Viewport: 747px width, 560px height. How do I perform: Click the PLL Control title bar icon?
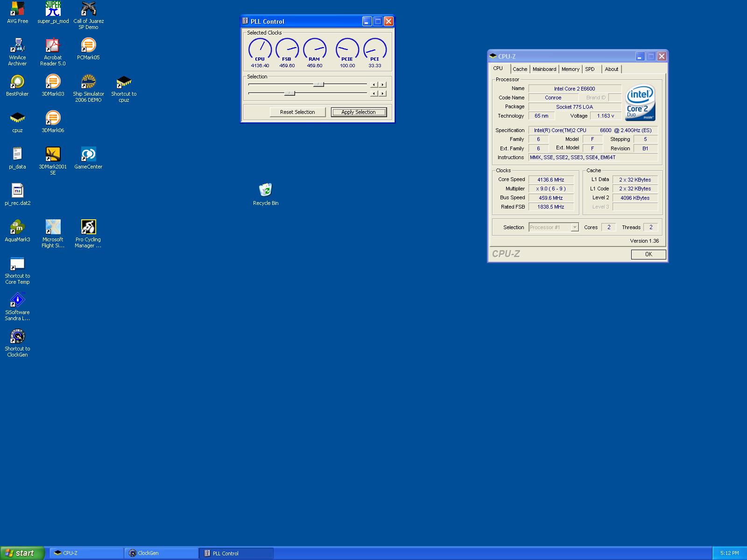coord(245,21)
